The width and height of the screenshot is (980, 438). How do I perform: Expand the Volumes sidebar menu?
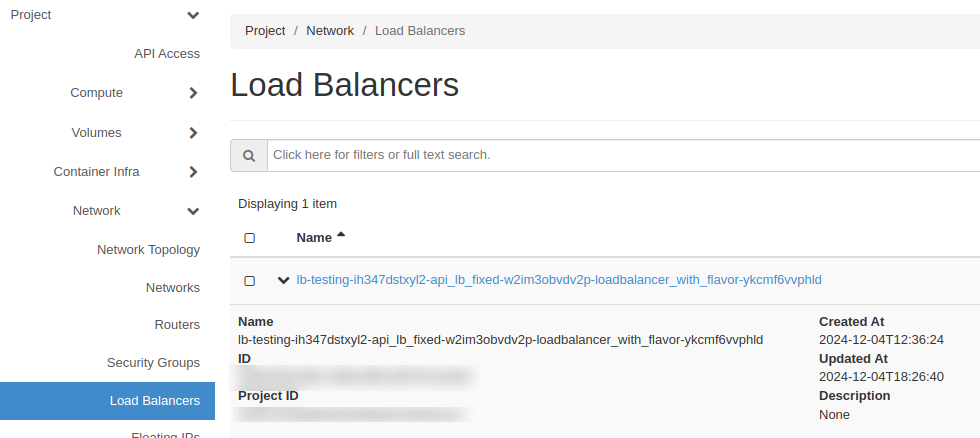point(193,133)
